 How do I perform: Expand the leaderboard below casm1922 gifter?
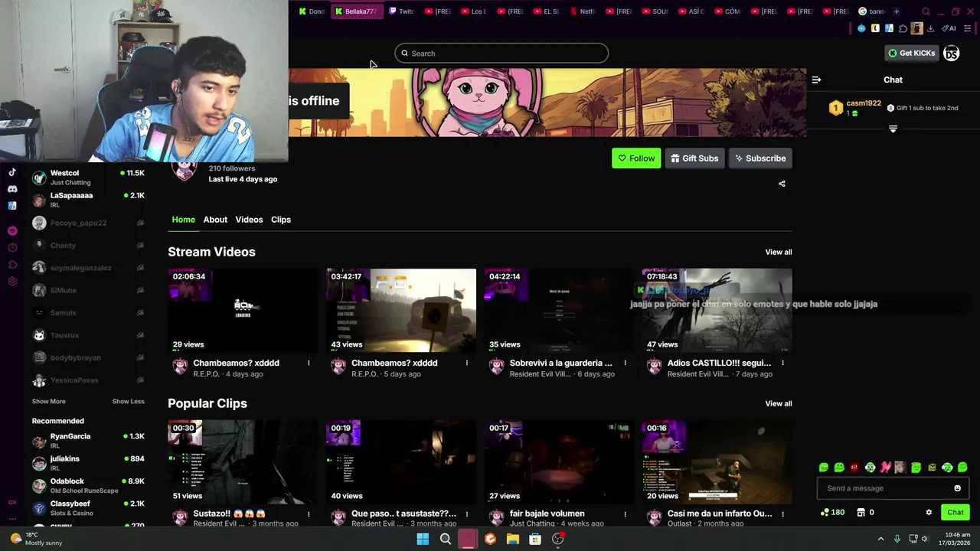point(893,129)
